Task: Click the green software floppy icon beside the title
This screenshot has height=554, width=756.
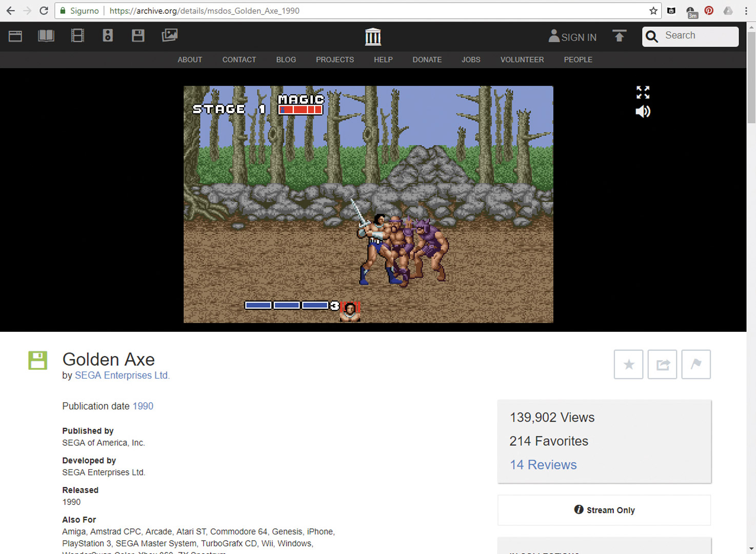Action: tap(37, 360)
